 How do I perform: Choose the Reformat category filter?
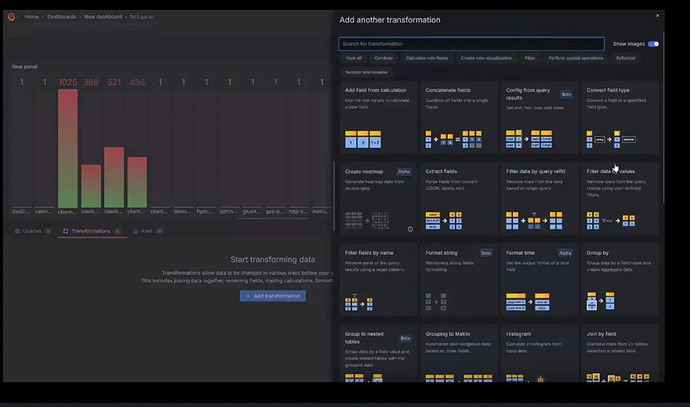(625, 58)
